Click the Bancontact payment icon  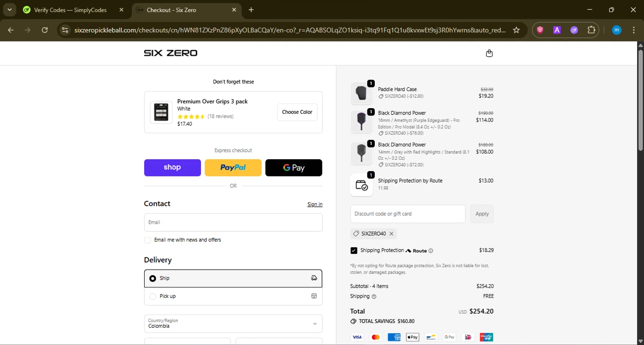tap(431, 337)
